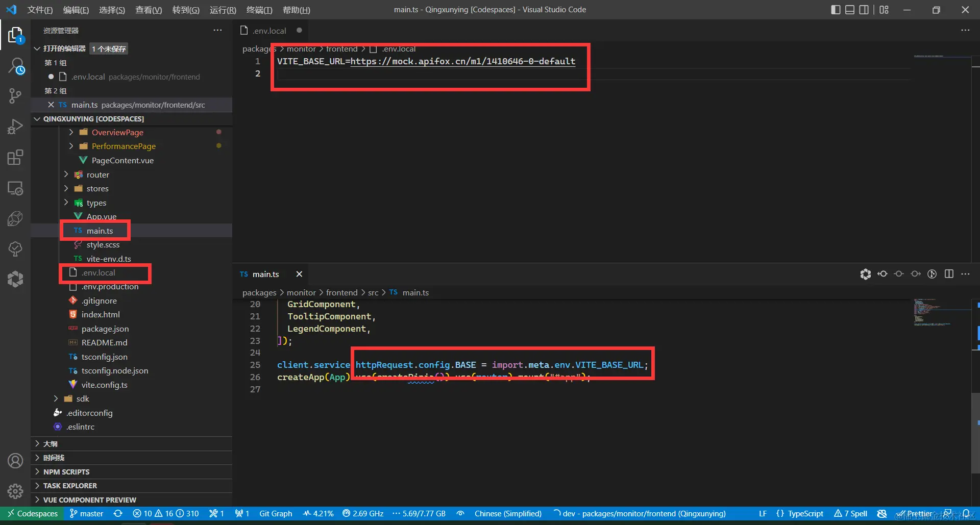Click the minimap of the main.ts editor
Screen dimensions: 980x525
click(x=942, y=312)
